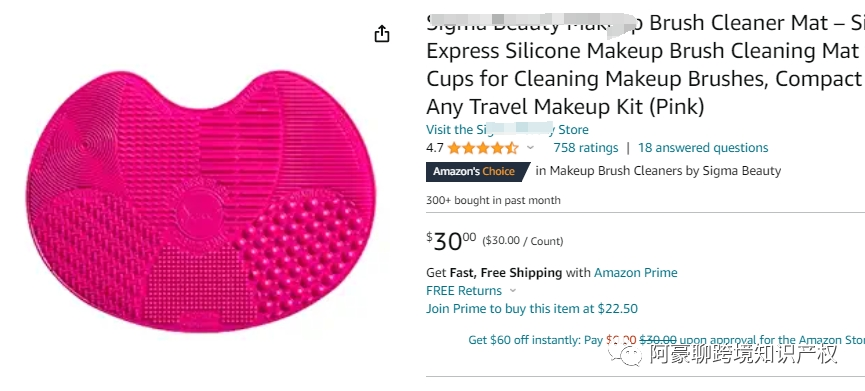Click the WeChat watermark logo icon
The width and height of the screenshot is (865, 391).
point(625,353)
